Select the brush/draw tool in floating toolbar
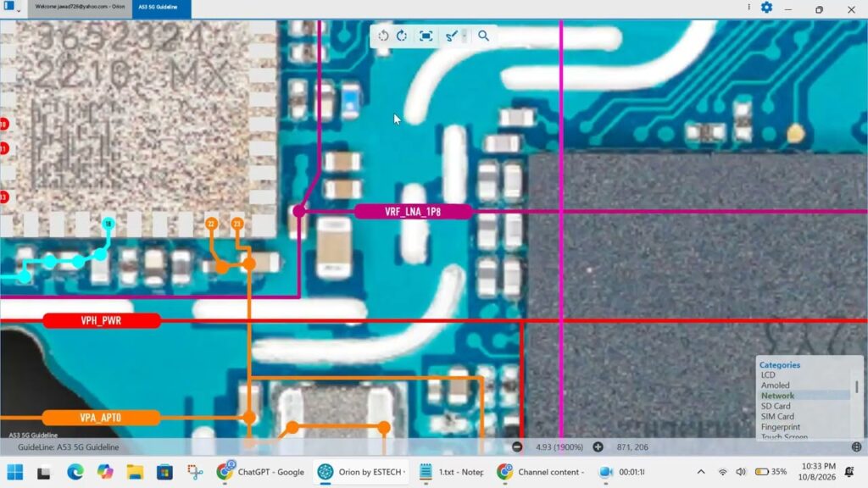Viewport: 868px width, 488px height. point(451,36)
